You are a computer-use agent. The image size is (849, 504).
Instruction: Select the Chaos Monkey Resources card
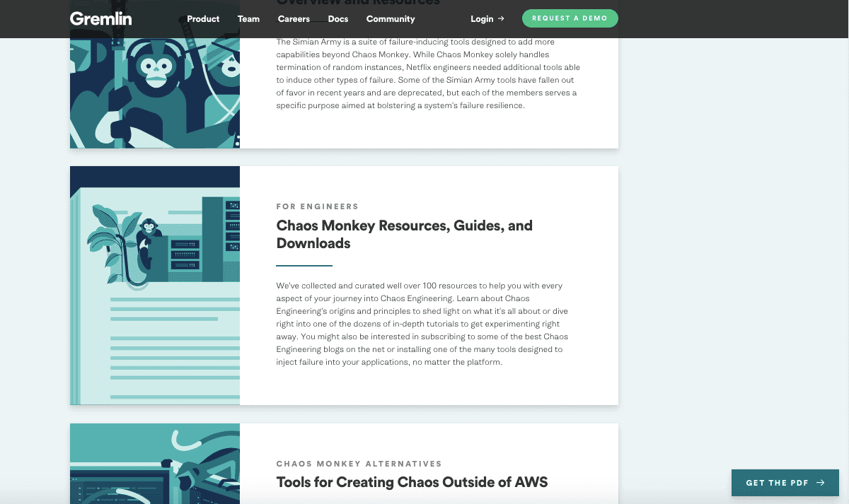click(x=429, y=286)
